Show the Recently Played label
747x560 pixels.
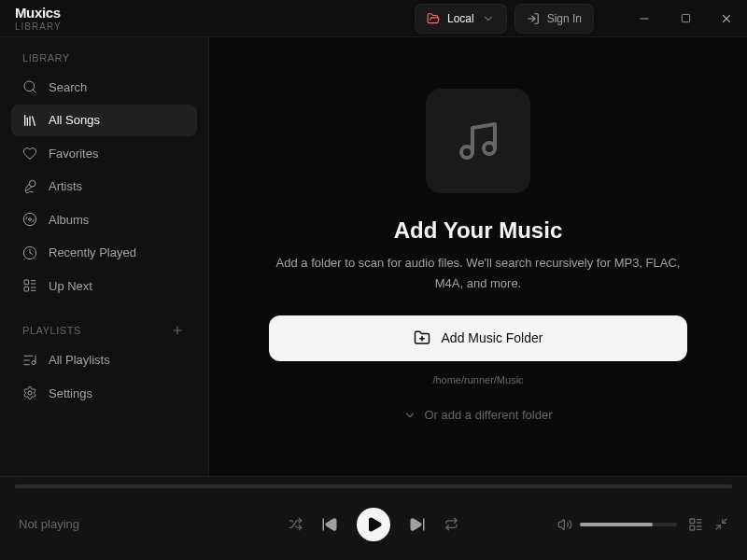point(92,253)
